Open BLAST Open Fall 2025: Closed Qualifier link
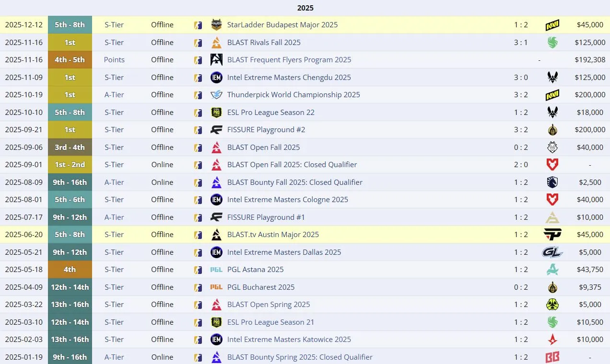610x364 pixels. [x=292, y=165]
